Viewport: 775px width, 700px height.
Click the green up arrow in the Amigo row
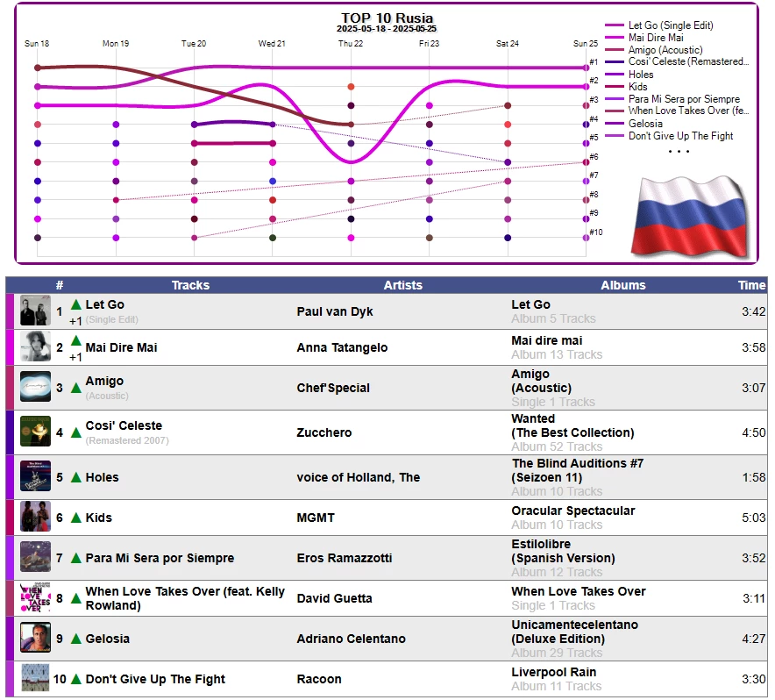(76, 388)
